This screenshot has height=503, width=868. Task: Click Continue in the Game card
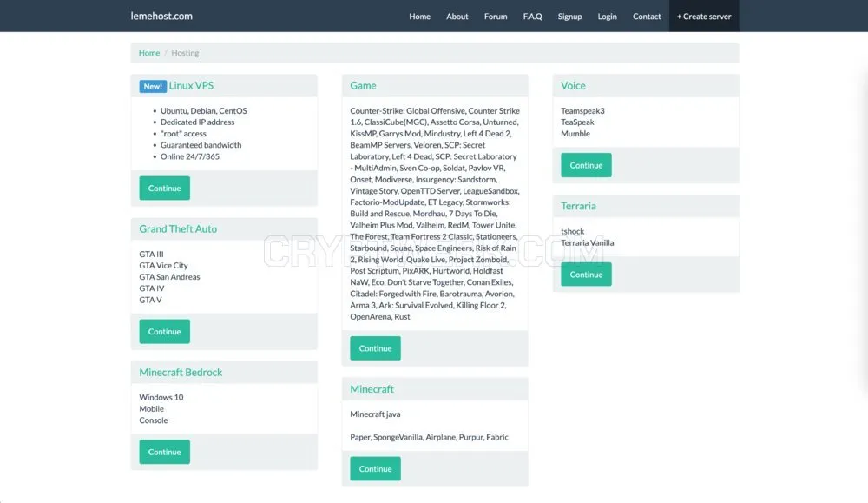tap(375, 348)
